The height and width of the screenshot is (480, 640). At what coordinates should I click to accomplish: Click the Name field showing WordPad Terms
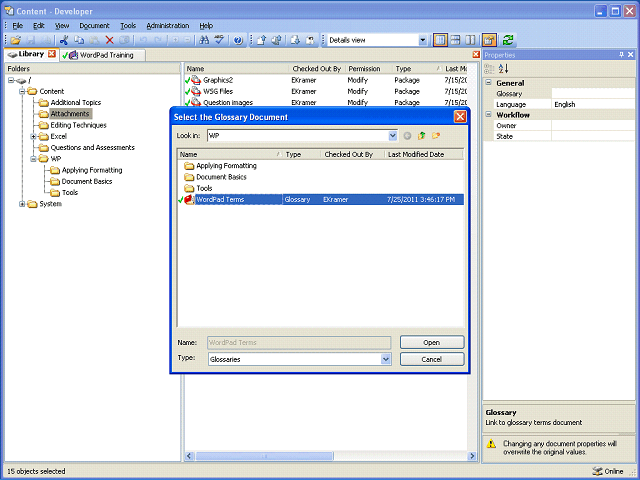tap(299, 342)
